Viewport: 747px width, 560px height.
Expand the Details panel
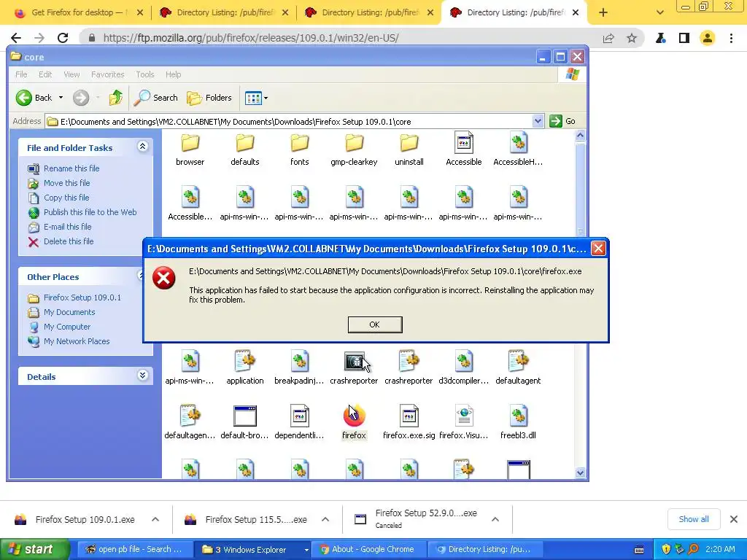(x=142, y=376)
